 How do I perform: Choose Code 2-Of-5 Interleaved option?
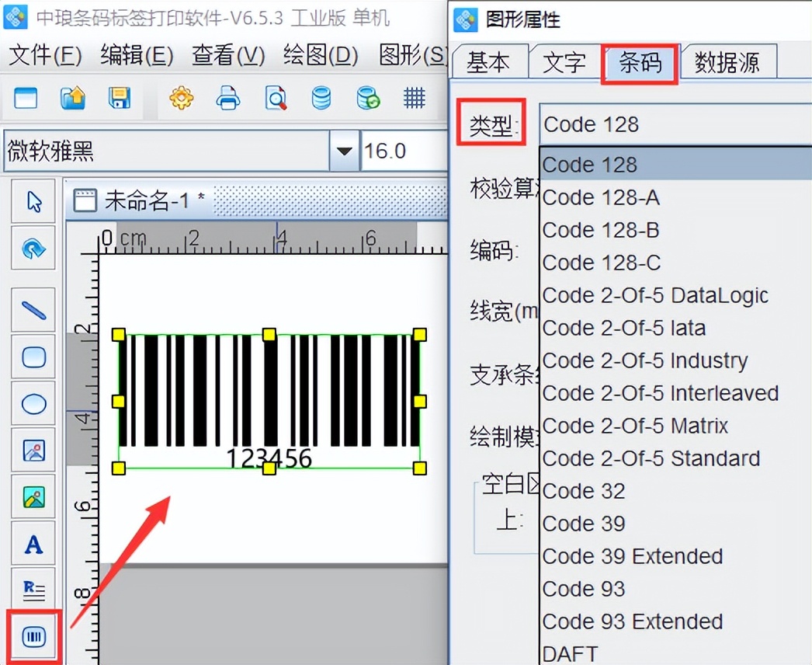[x=661, y=393]
